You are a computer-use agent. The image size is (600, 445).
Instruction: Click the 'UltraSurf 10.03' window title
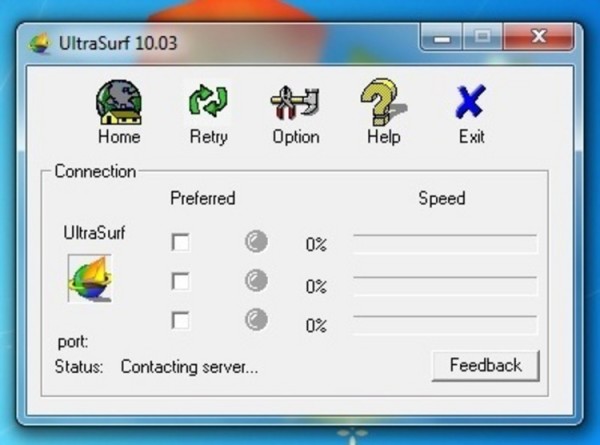click(x=118, y=43)
